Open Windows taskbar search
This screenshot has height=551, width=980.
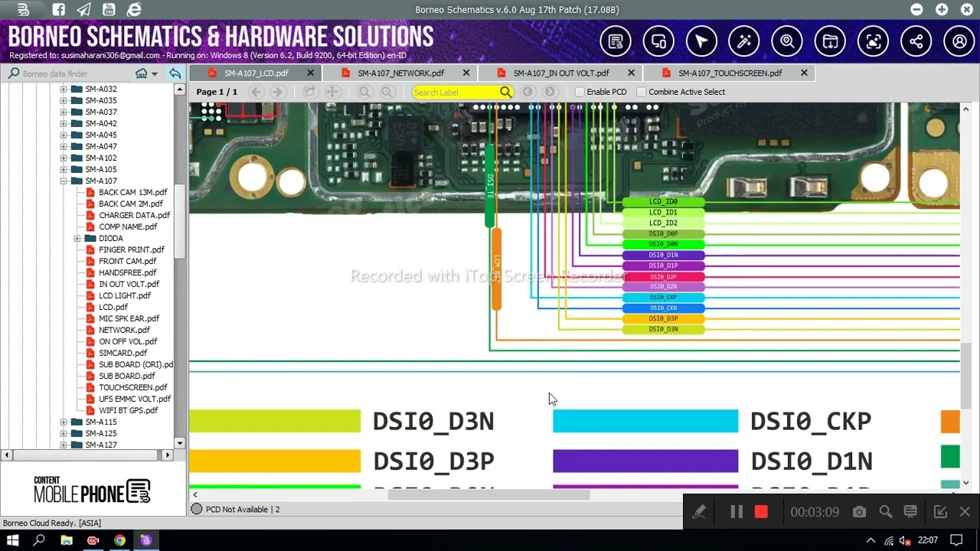(39, 540)
